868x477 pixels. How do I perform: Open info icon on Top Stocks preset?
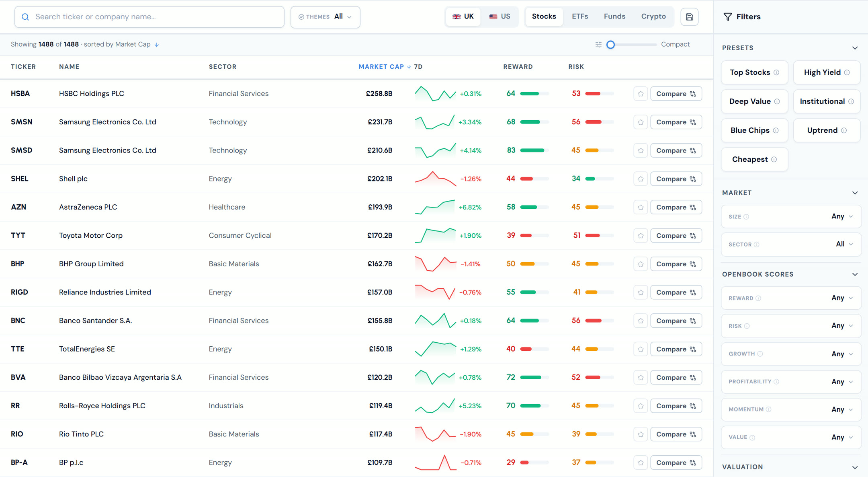click(776, 72)
